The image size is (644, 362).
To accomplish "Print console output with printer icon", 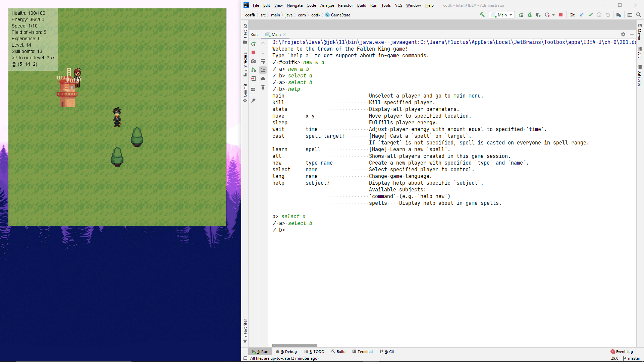I will pyautogui.click(x=263, y=79).
